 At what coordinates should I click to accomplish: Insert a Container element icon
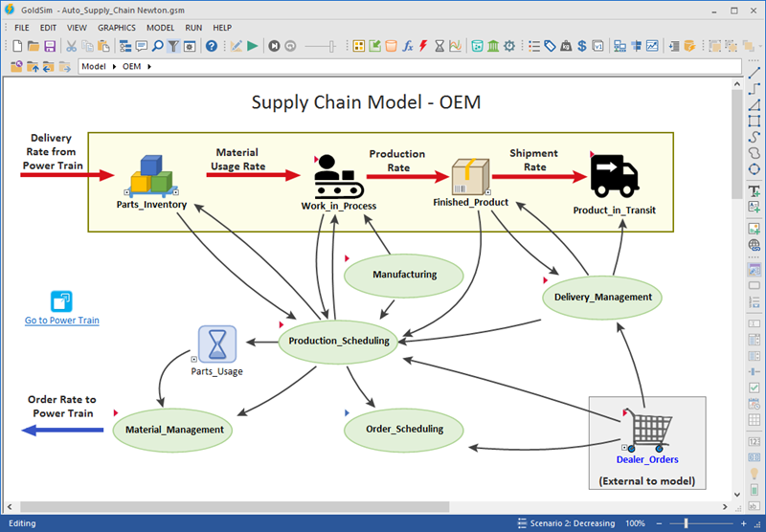[x=359, y=46]
